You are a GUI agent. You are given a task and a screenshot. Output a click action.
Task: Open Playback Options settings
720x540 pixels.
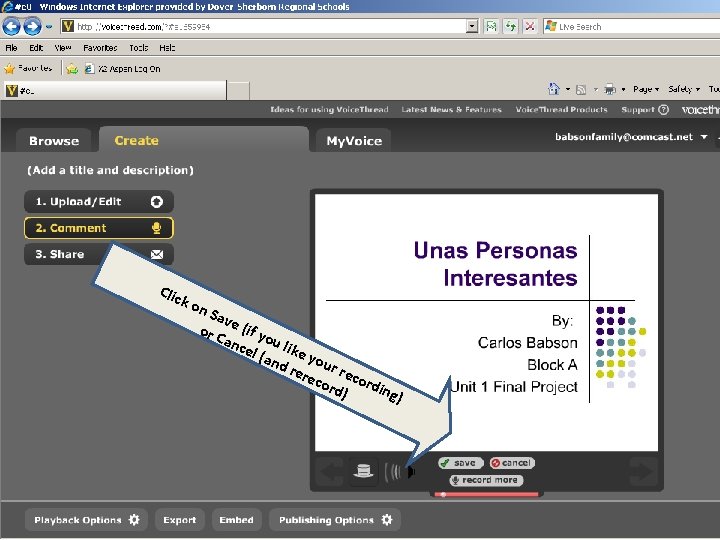tap(86, 520)
